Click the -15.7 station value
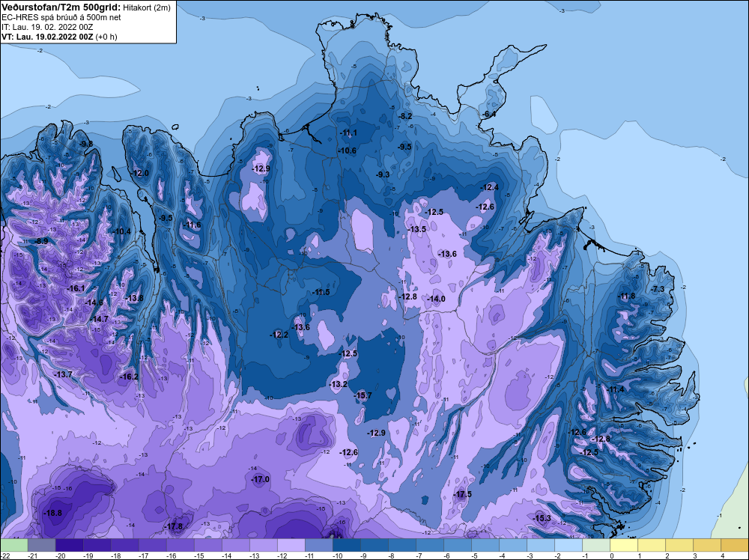This screenshot has height=560, width=749. pyautogui.click(x=363, y=395)
